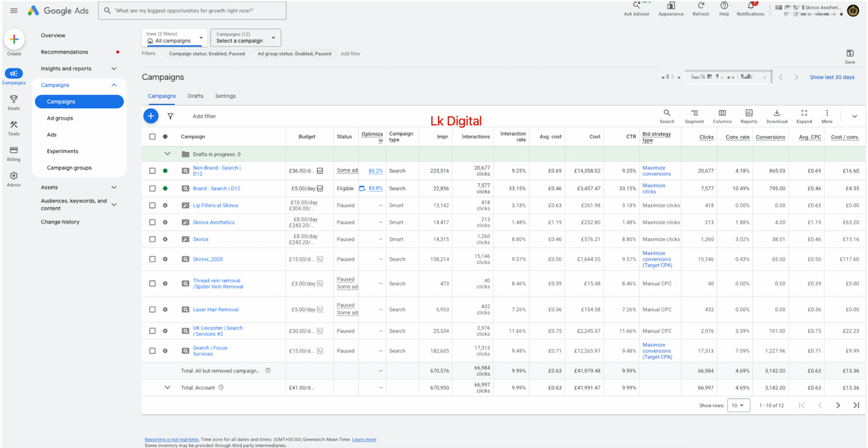Go to next page of campaigns
Image resolution: width=868 pixels, height=448 pixels.
(838, 406)
